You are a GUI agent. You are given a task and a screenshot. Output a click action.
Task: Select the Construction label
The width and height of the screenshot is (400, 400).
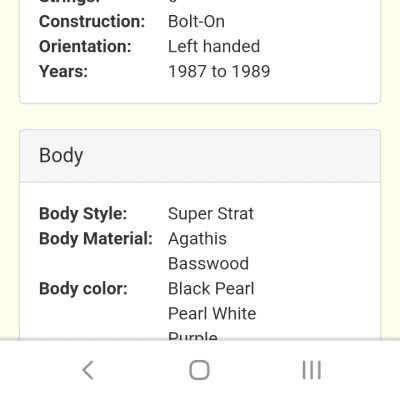pos(92,22)
